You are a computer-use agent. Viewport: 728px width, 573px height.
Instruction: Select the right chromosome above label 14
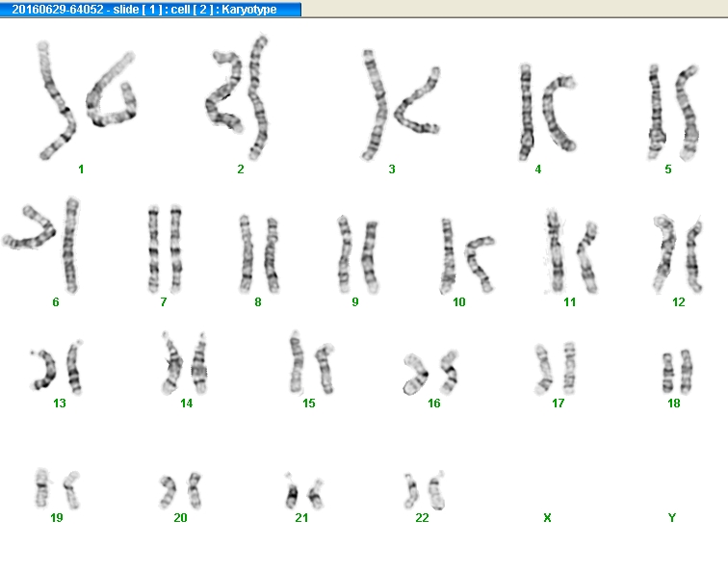click(x=199, y=364)
